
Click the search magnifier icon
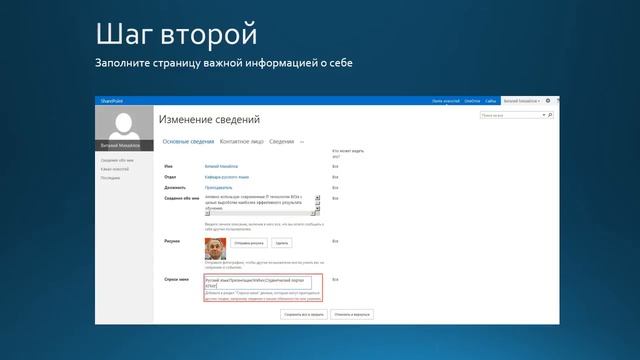click(x=550, y=116)
